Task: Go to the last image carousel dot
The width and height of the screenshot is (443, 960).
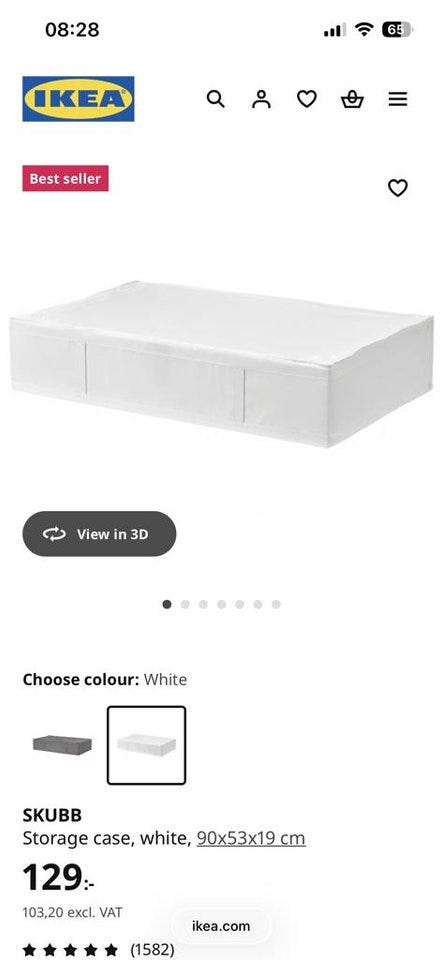Action: tap(276, 604)
